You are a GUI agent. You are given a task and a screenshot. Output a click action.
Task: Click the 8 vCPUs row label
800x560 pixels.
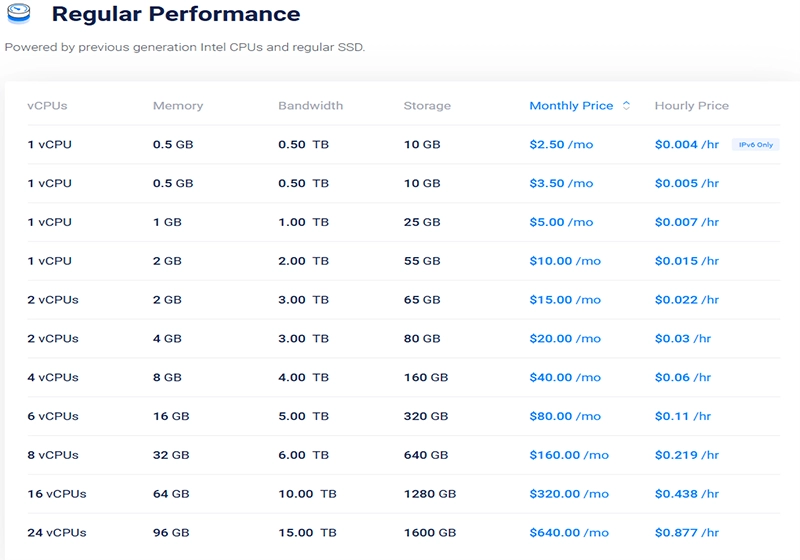[53, 455]
